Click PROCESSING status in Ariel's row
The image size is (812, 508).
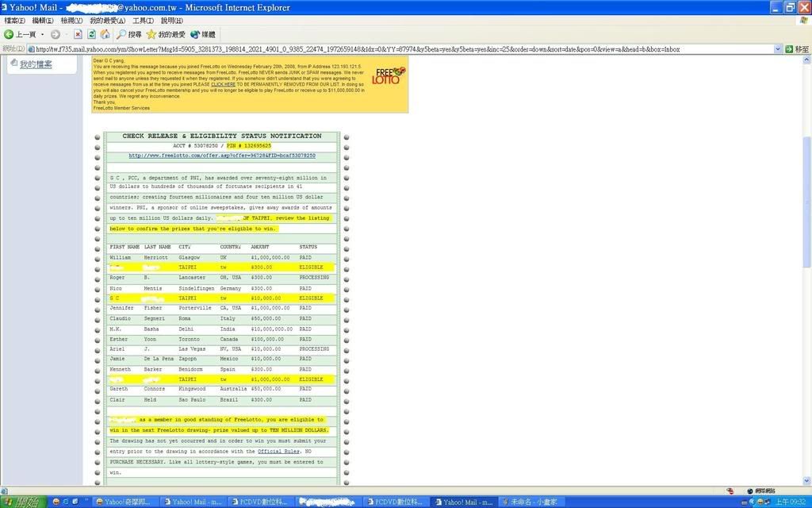[314, 349]
